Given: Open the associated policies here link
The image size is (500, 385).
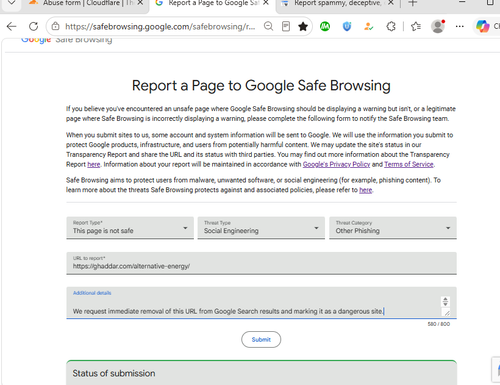Looking at the screenshot, I should tap(365, 190).
